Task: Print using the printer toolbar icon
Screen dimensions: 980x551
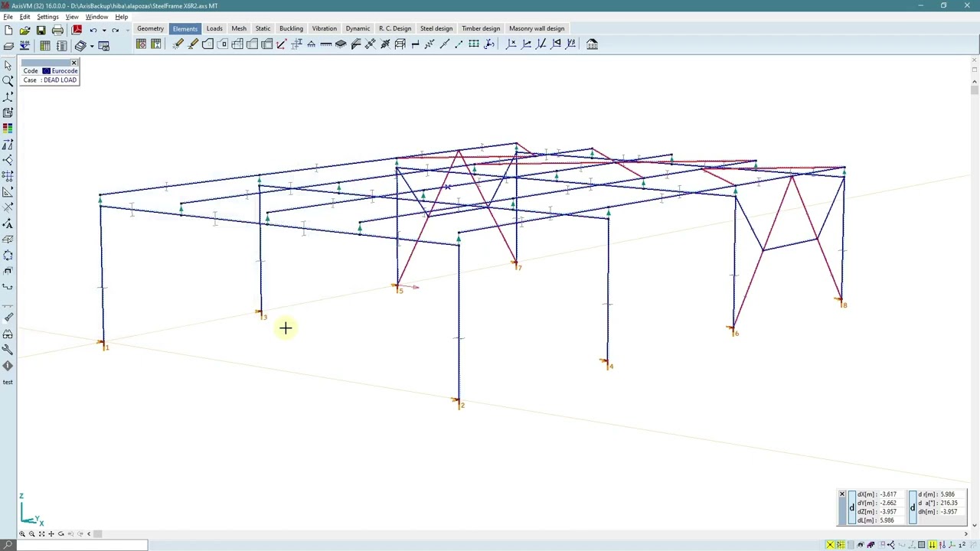Action: point(57,30)
